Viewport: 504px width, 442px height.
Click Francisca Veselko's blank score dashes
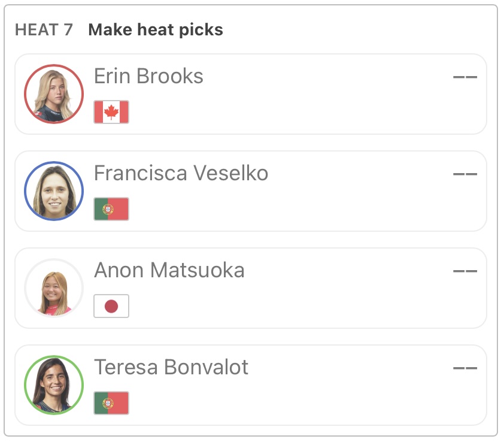pyautogui.click(x=465, y=174)
